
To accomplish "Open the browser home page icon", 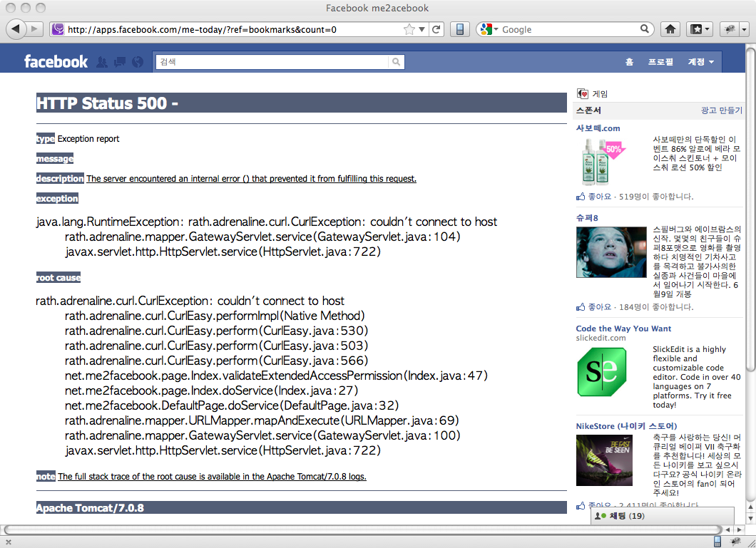I will click(x=670, y=29).
